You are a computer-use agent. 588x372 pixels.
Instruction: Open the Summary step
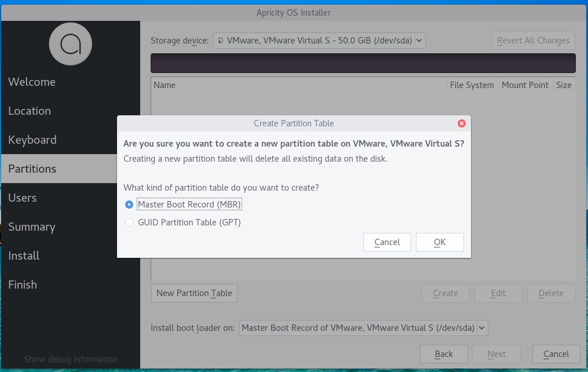click(x=32, y=227)
